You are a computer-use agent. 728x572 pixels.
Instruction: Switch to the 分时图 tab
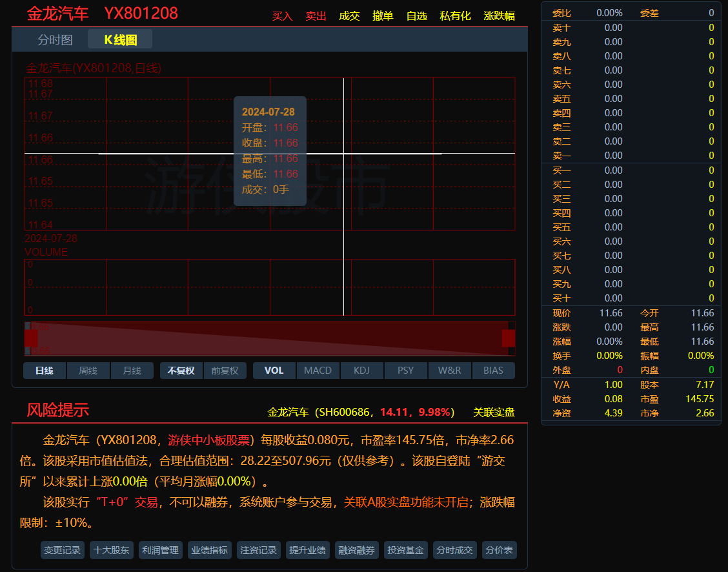click(55, 39)
